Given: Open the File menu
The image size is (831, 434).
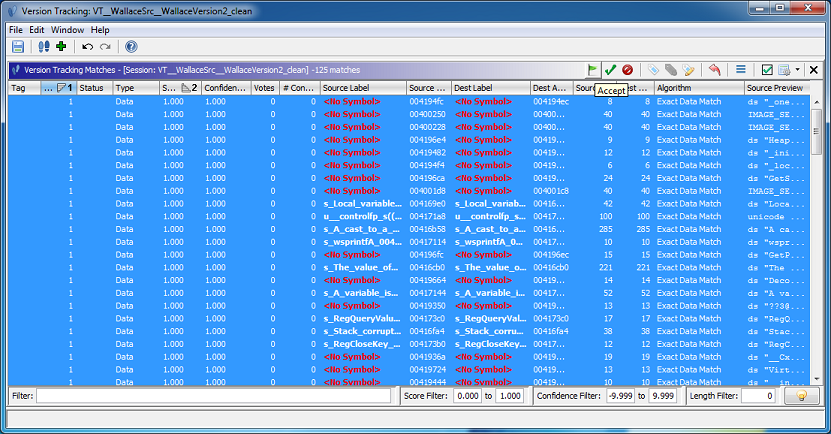Looking at the screenshot, I should tap(16, 30).
